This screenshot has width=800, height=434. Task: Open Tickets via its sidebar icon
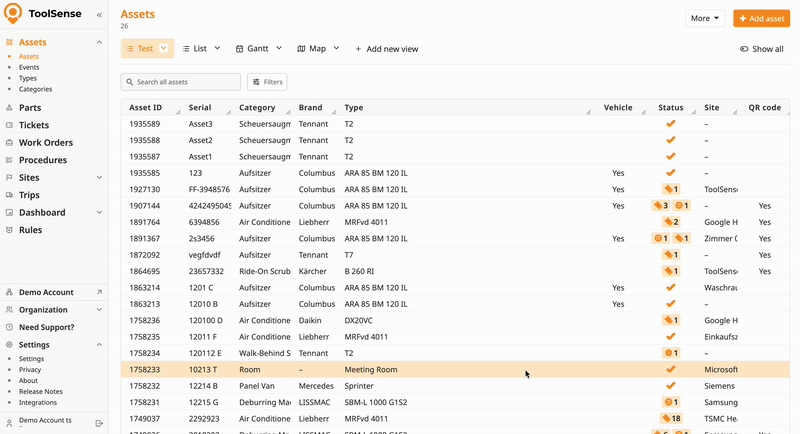point(9,125)
